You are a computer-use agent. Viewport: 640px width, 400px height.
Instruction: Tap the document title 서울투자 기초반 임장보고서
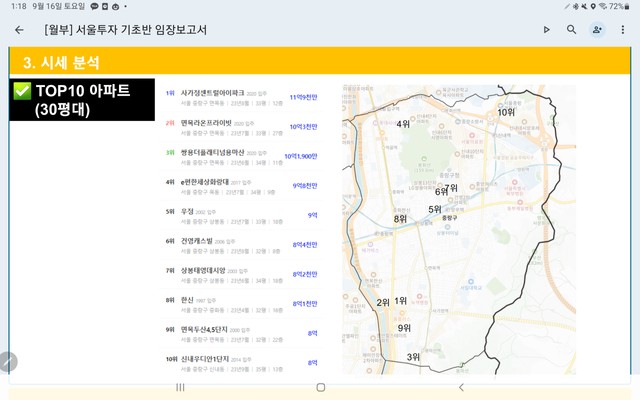(125, 30)
